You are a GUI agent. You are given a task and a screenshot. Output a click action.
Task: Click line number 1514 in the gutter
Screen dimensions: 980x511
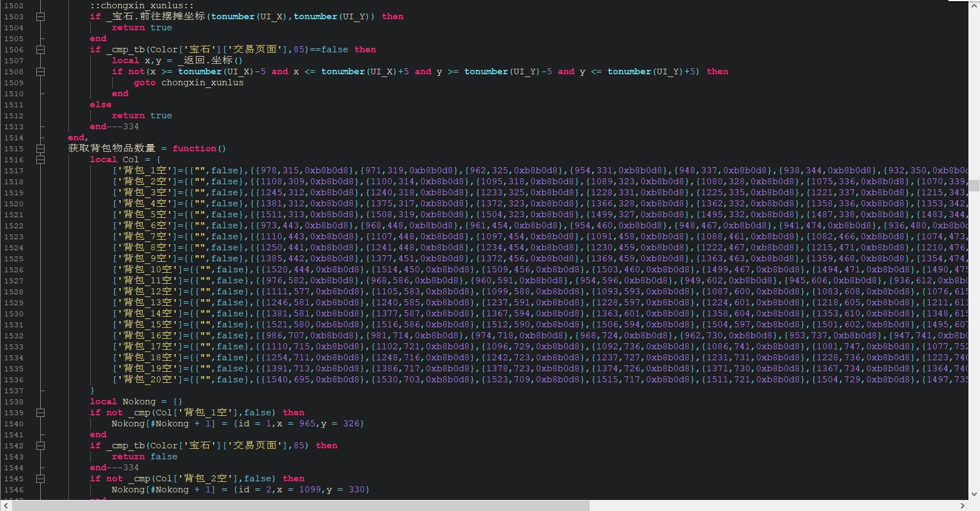coord(14,138)
